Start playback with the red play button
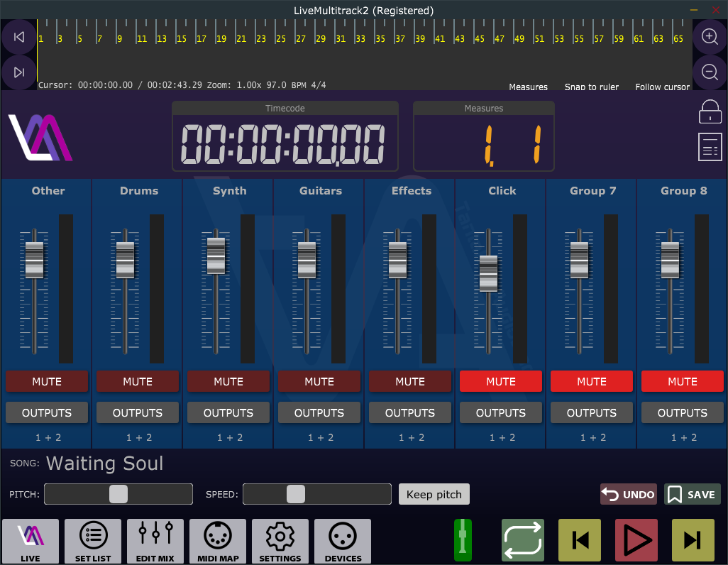Screen dimensions: 728x565 pos(636,540)
